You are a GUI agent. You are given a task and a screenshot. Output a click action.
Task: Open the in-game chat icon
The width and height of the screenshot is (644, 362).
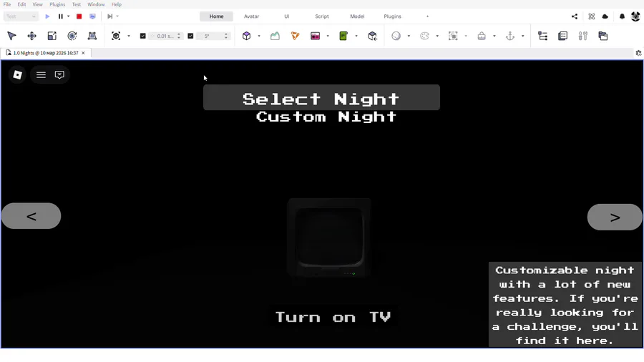pos(59,74)
